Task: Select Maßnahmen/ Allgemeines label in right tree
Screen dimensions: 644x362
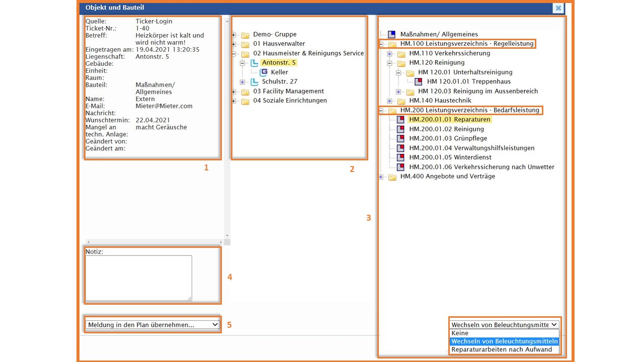Action: [439, 34]
